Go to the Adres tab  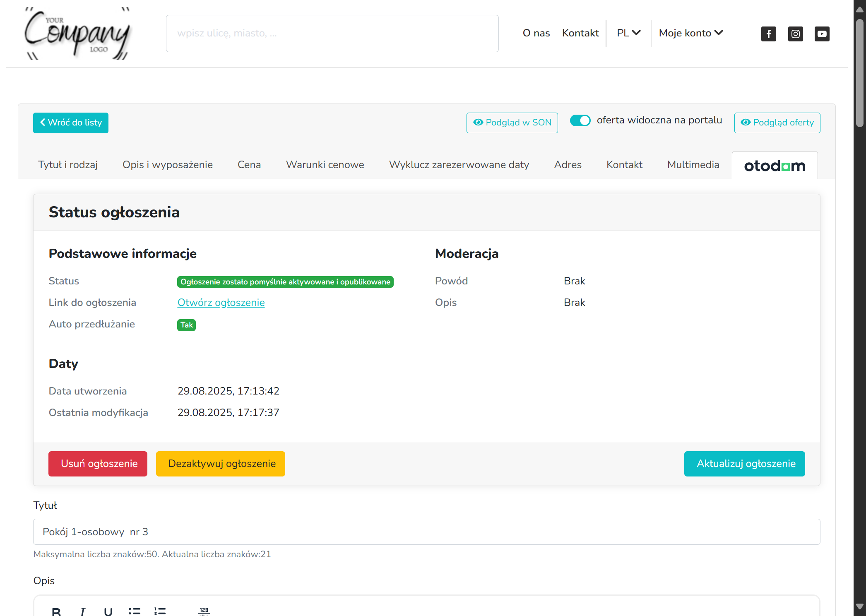[568, 165]
